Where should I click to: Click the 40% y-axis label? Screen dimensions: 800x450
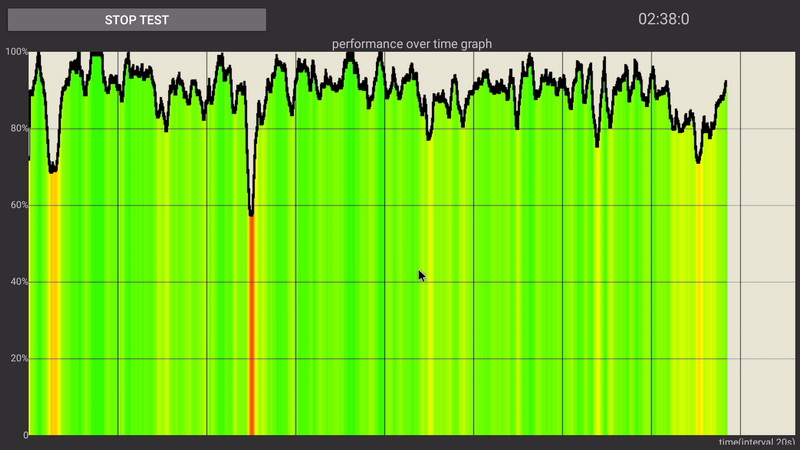(16, 282)
